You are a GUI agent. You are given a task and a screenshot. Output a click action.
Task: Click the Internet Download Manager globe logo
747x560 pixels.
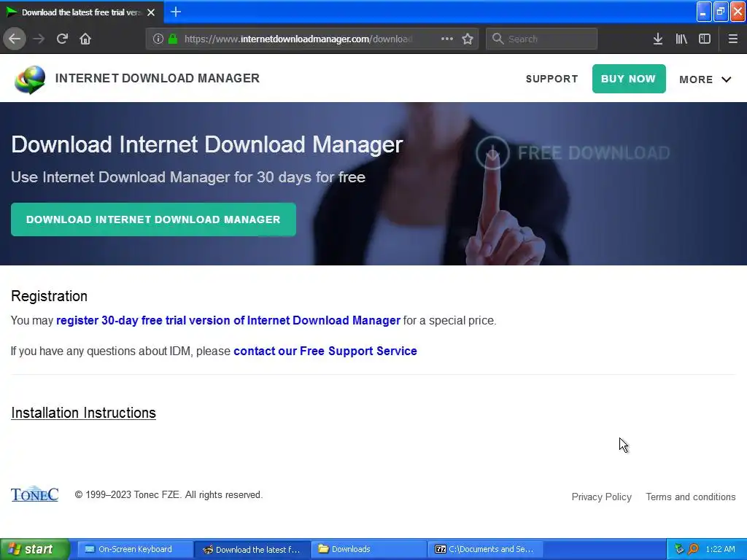pyautogui.click(x=30, y=79)
